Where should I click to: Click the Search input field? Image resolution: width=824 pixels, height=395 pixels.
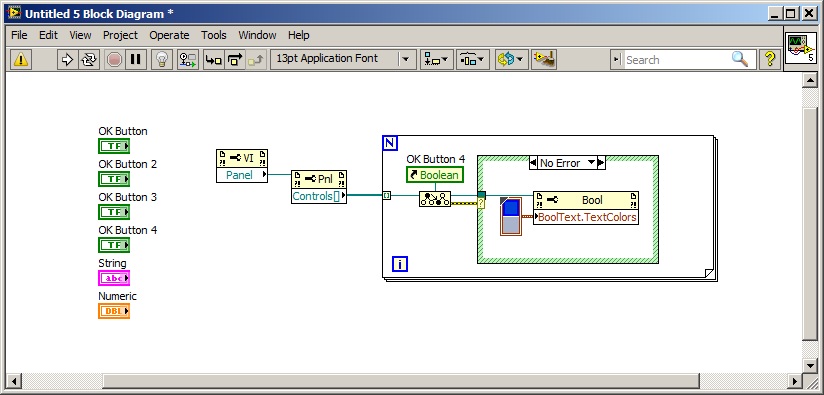[677, 60]
